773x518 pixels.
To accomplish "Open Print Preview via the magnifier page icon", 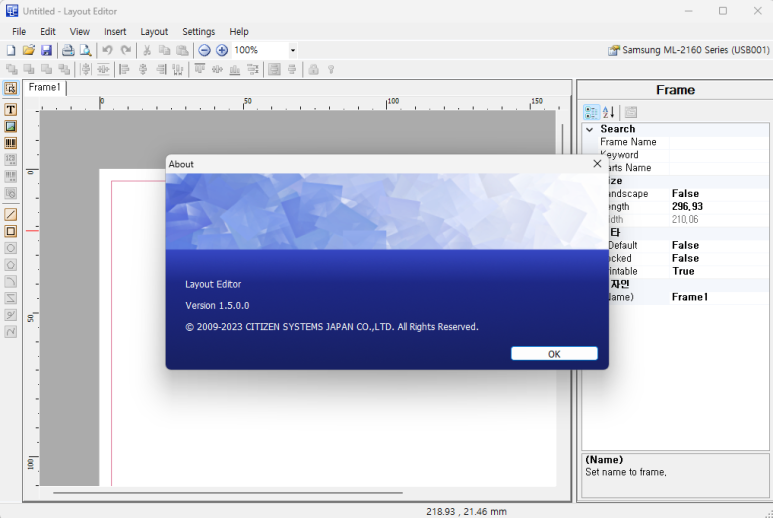I will pos(86,50).
